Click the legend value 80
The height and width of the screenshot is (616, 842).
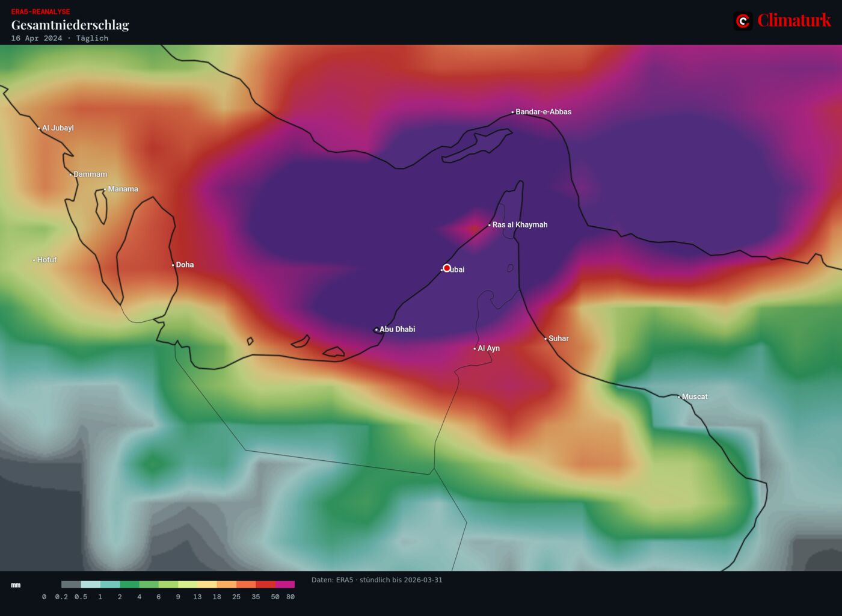coord(290,597)
